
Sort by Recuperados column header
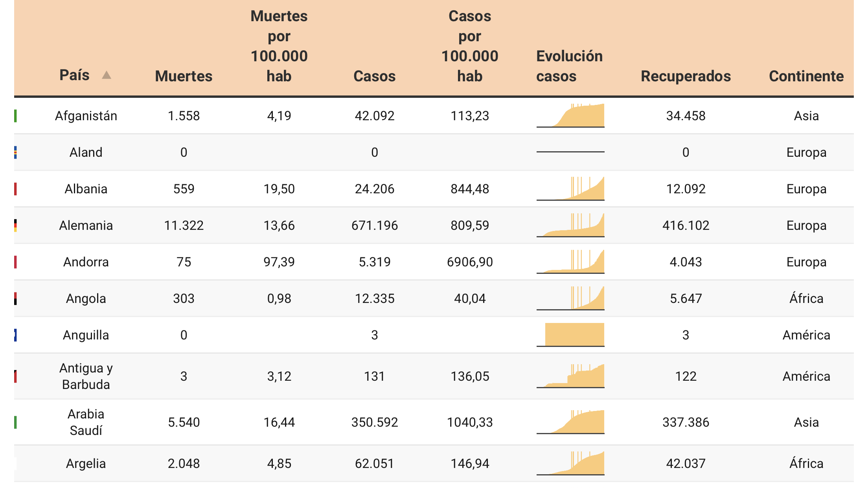[686, 76]
